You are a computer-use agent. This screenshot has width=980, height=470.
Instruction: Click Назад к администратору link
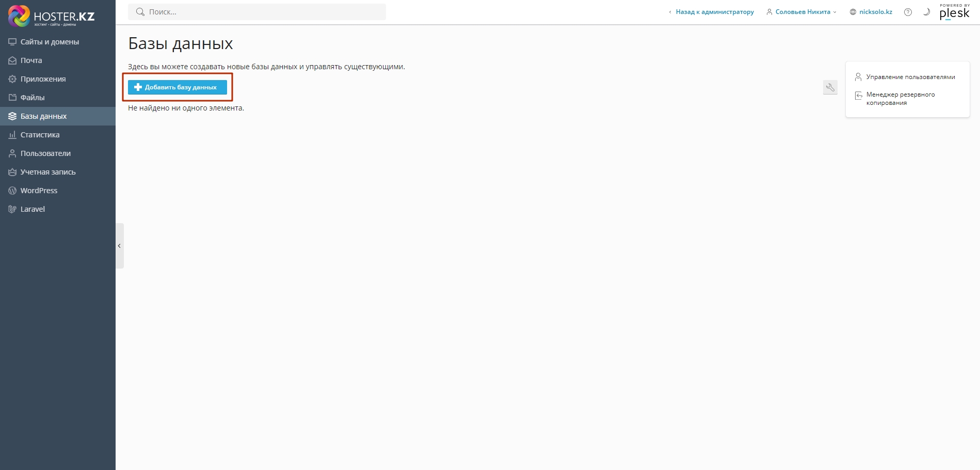[714, 12]
